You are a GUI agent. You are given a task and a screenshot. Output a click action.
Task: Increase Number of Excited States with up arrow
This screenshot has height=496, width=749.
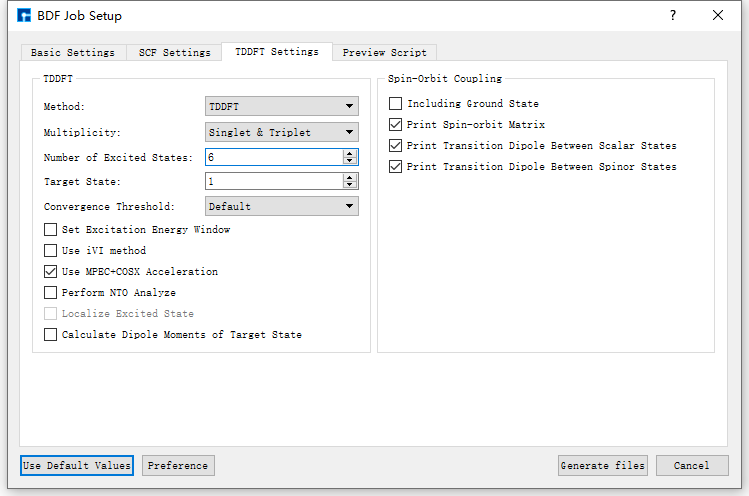[349, 153]
